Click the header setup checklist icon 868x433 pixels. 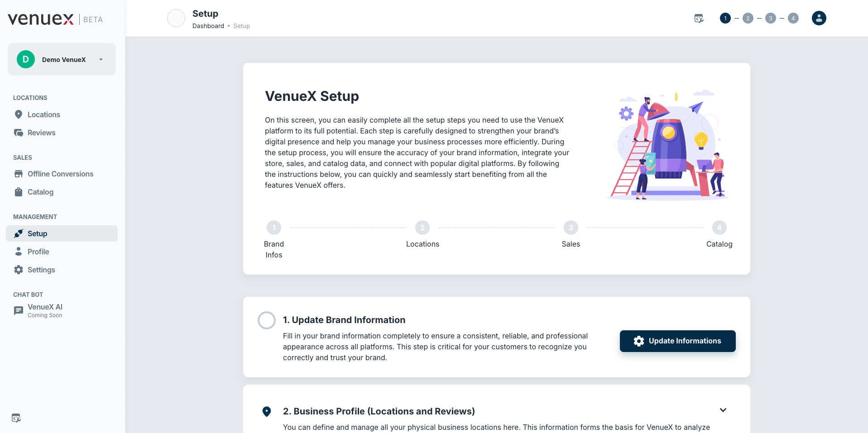(x=699, y=18)
